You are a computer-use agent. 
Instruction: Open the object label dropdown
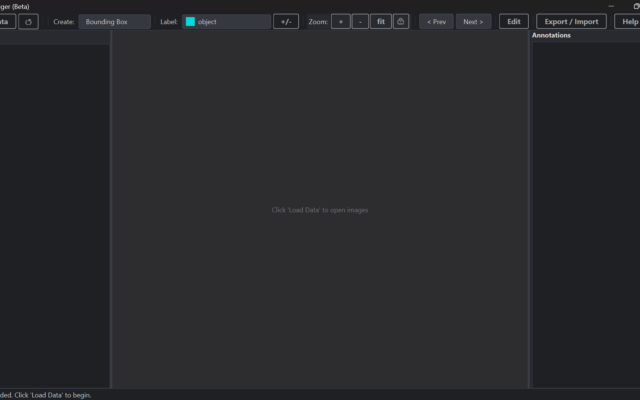click(227, 22)
